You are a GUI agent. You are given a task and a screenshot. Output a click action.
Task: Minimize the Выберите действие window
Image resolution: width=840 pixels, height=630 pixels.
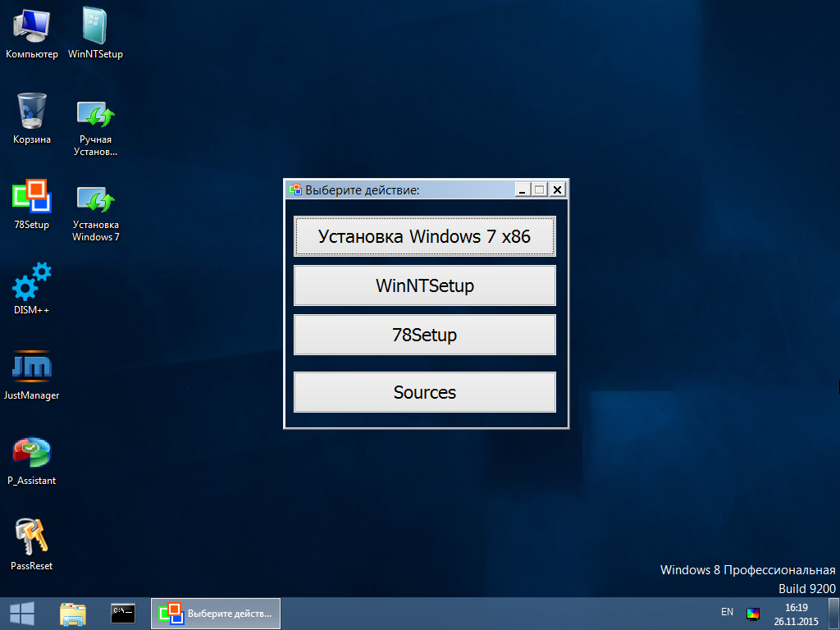point(523,189)
